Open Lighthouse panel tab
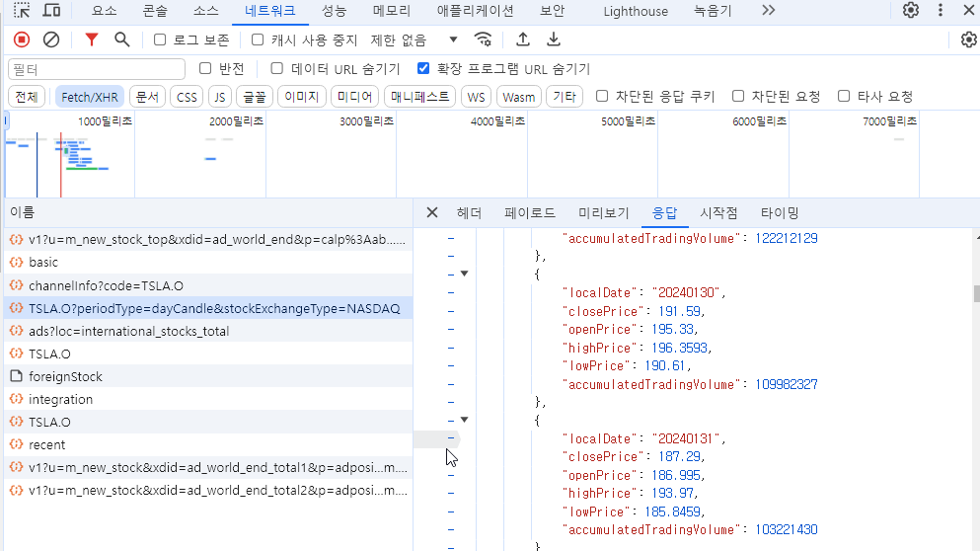 (636, 11)
